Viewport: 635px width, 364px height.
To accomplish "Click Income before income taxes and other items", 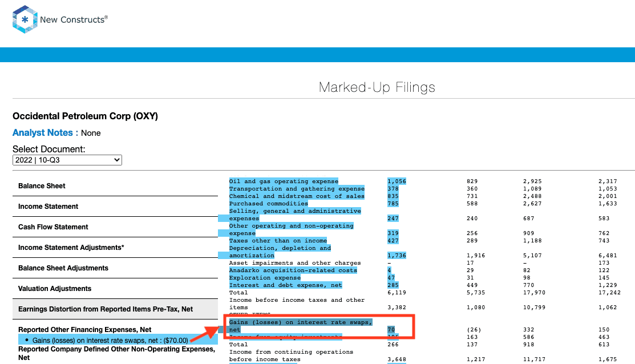I will click(297, 304).
